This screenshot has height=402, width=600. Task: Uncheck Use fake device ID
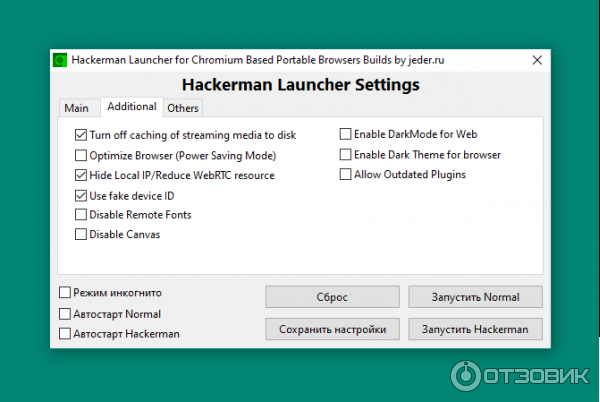point(81,196)
